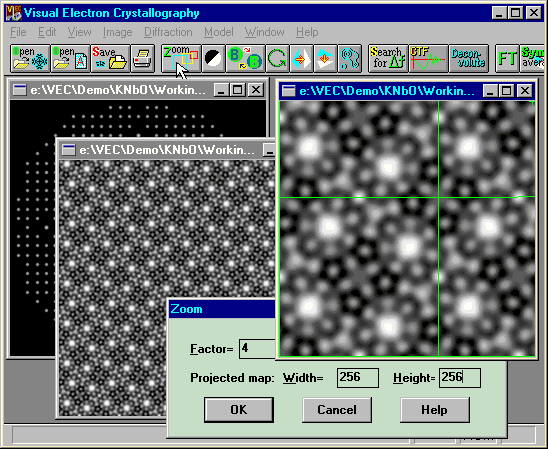The height and width of the screenshot is (449, 548).
Task: Click the horizontal flip arrow icon
Action: click(301, 58)
